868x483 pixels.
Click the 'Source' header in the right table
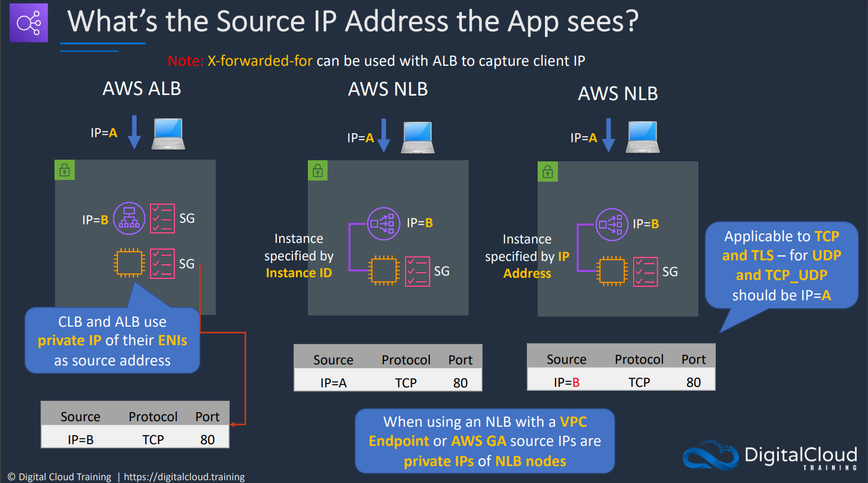click(566, 359)
